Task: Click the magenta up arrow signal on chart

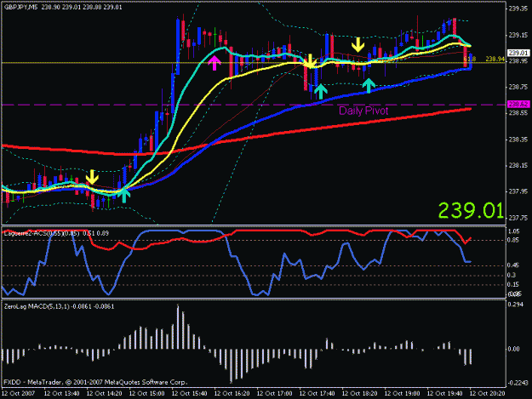Action: pyautogui.click(x=215, y=63)
